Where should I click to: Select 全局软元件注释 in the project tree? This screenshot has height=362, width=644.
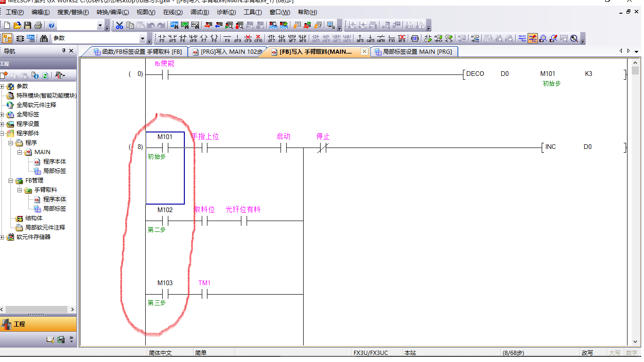[36, 105]
